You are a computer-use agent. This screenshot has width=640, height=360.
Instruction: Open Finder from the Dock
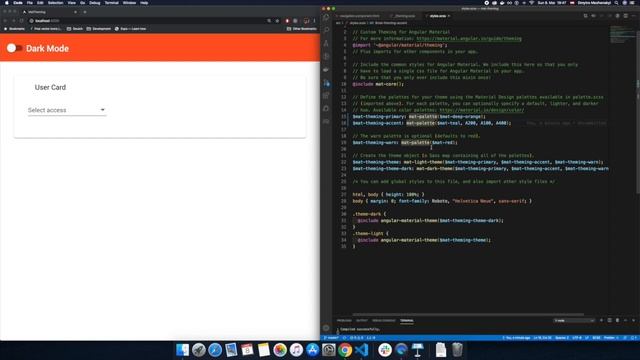click(182, 350)
